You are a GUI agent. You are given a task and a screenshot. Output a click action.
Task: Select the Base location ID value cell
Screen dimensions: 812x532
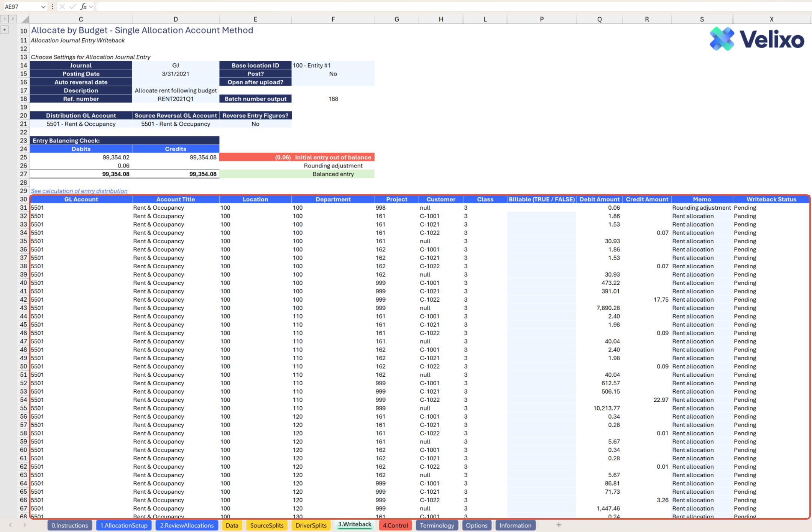[x=333, y=65]
